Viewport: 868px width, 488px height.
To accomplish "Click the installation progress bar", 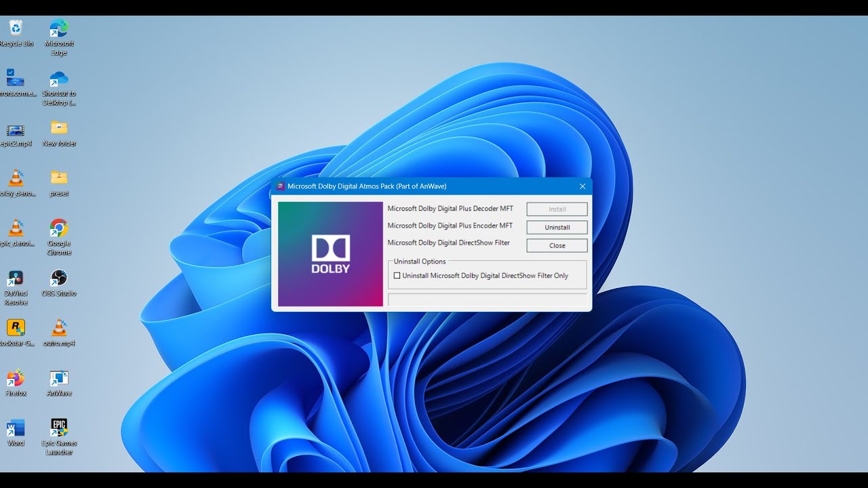I will (x=488, y=300).
